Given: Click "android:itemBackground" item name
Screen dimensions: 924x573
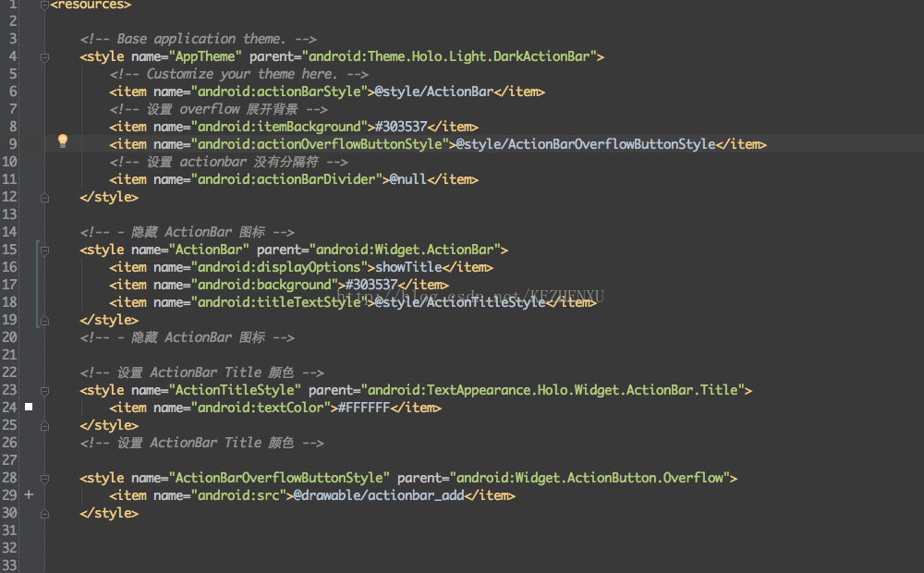Looking at the screenshot, I should 279,127.
